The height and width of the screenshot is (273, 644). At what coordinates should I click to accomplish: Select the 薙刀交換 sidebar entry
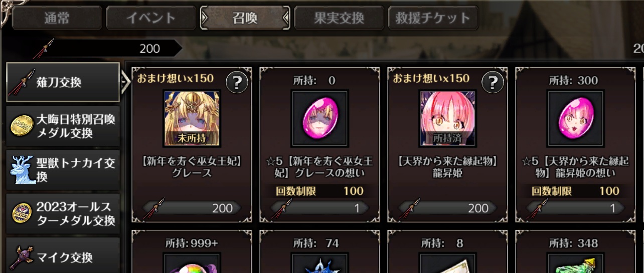(x=63, y=82)
